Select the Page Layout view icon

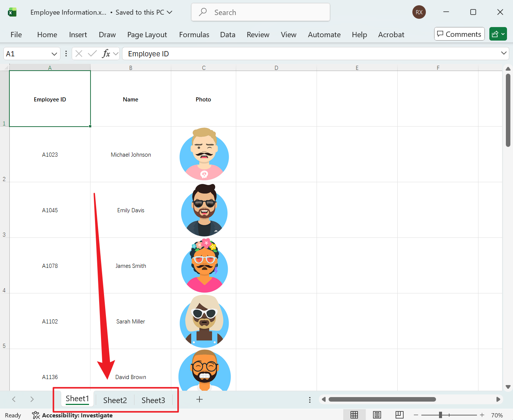point(377,414)
